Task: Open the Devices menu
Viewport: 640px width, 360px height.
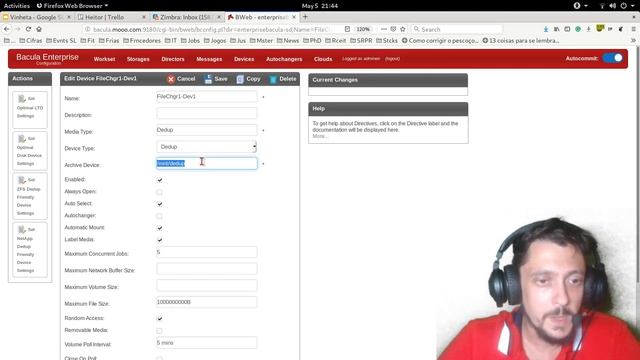Action: (244, 59)
